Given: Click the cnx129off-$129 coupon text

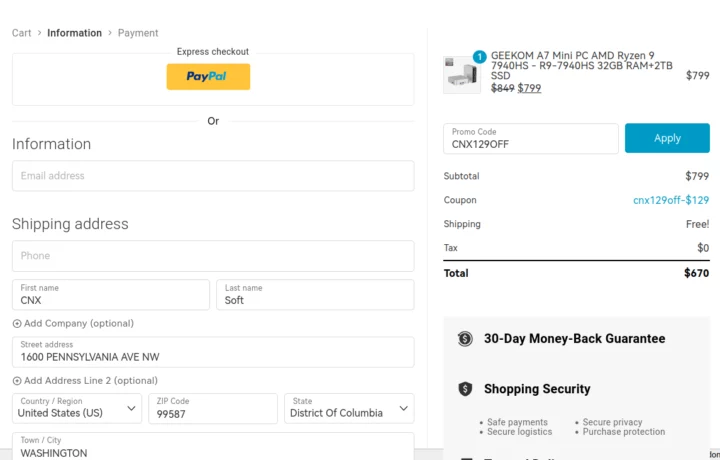Looking at the screenshot, I should tap(671, 200).
